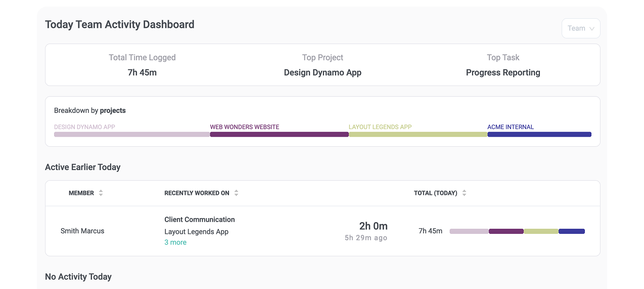Open member Smith Marcus
This screenshot has width=644, height=289.
click(82, 231)
